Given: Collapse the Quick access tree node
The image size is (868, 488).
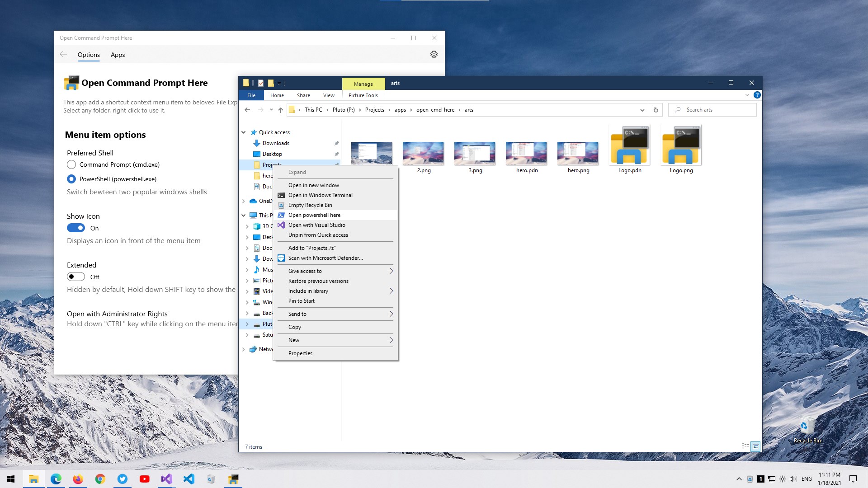Looking at the screenshot, I should (x=244, y=132).
